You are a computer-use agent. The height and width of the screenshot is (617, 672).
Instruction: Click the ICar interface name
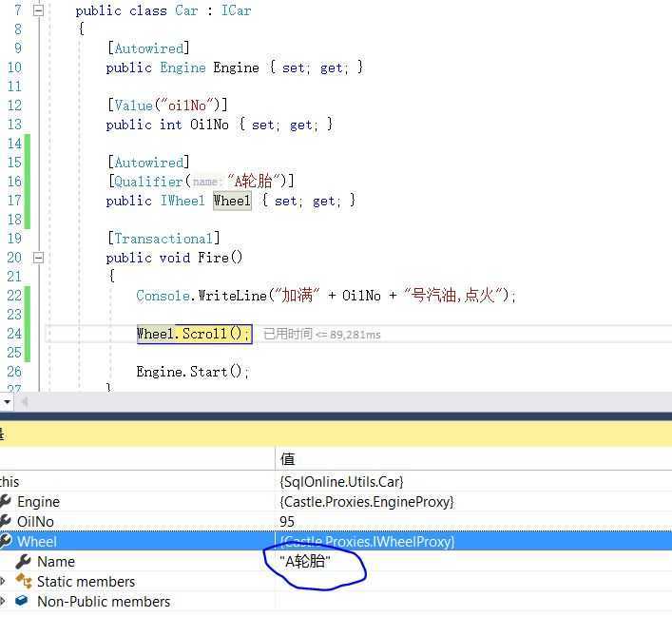click(x=236, y=10)
